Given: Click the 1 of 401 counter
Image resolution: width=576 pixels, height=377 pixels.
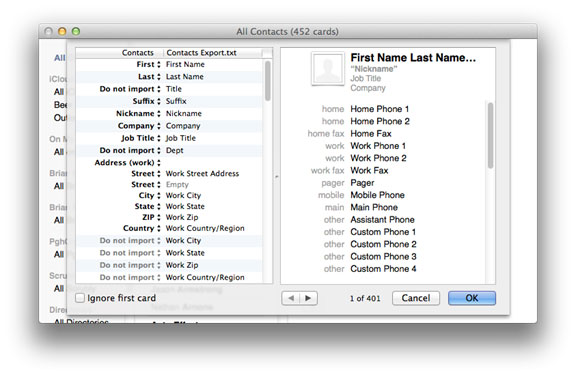Looking at the screenshot, I should pyautogui.click(x=365, y=298).
